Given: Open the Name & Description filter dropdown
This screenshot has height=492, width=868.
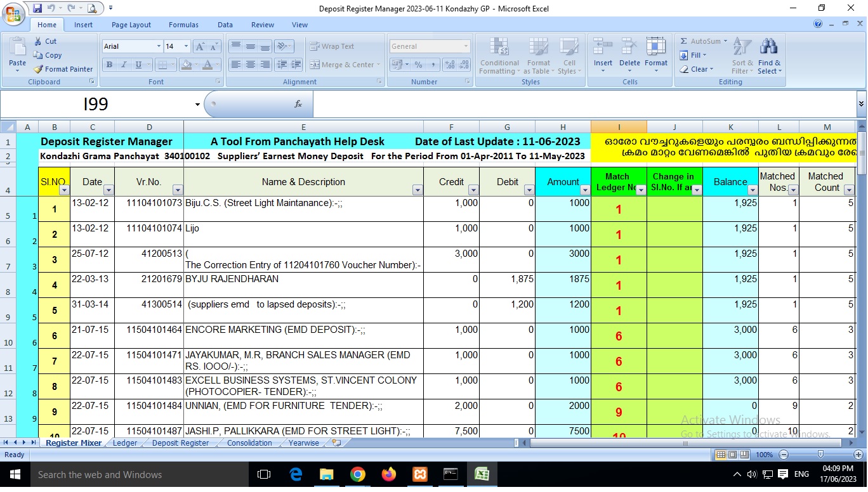Looking at the screenshot, I should coord(417,190).
